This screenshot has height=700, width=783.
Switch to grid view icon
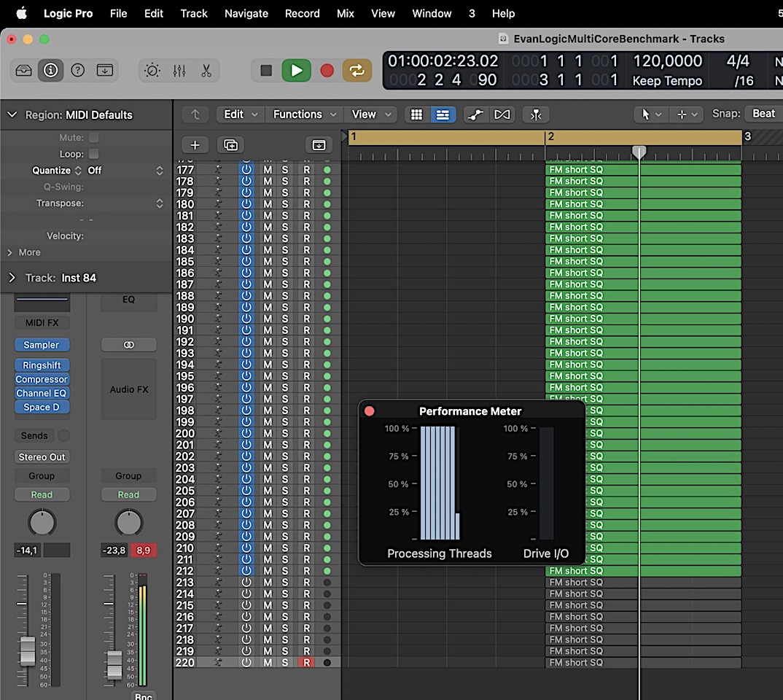(x=416, y=114)
